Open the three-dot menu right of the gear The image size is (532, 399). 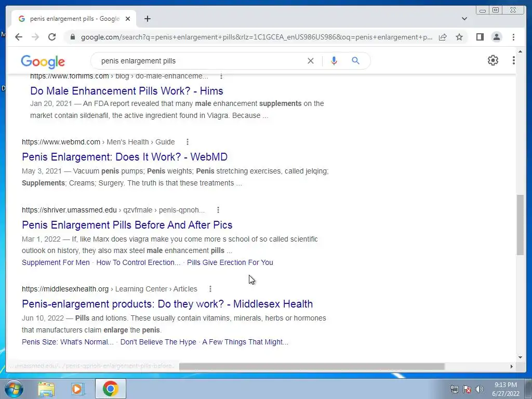[514, 60]
